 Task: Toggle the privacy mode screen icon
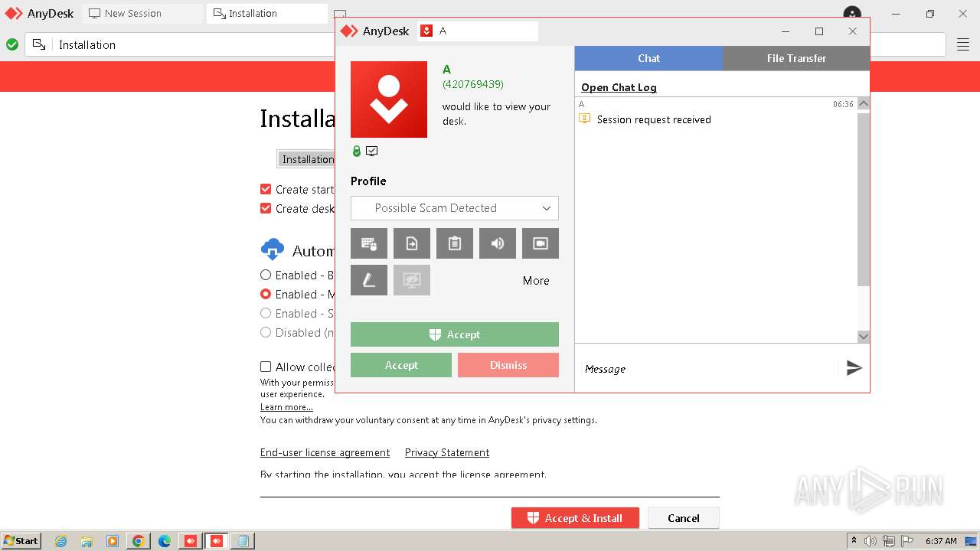412,280
